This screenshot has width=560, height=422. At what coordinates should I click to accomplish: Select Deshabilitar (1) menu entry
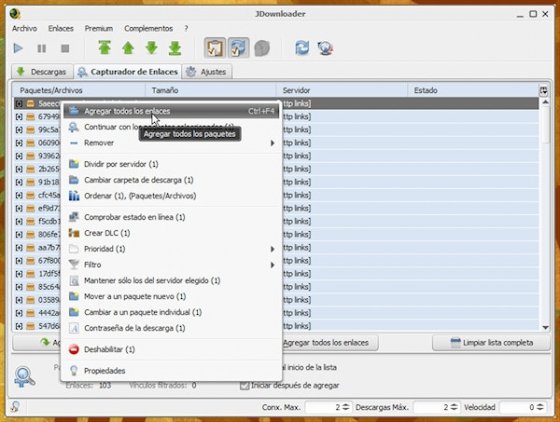(x=171, y=350)
